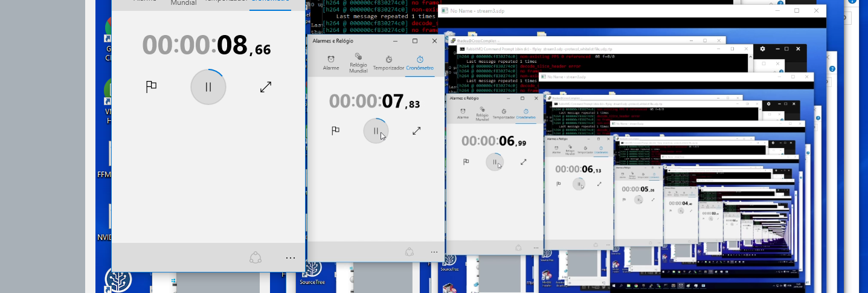Pause the stopwatch showing 00:00:06,13
The image size is (868, 293).
pyautogui.click(x=579, y=184)
